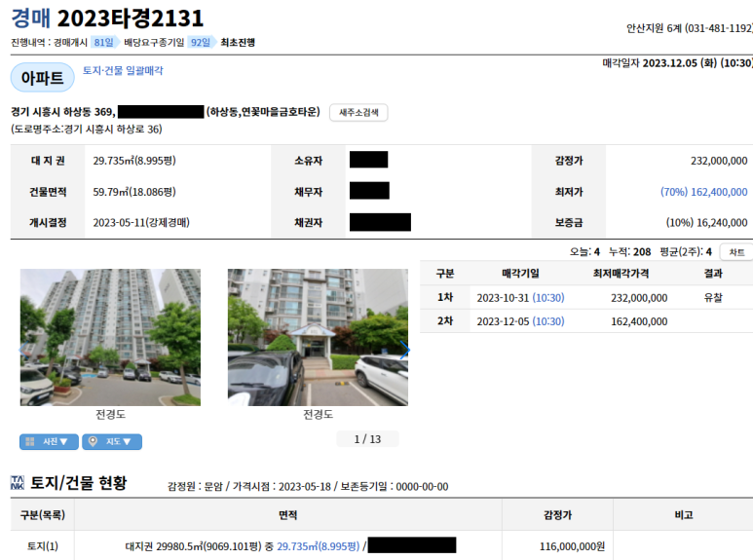Open the first 전경도 building photo
The image size is (753, 560).
[110, 337]
